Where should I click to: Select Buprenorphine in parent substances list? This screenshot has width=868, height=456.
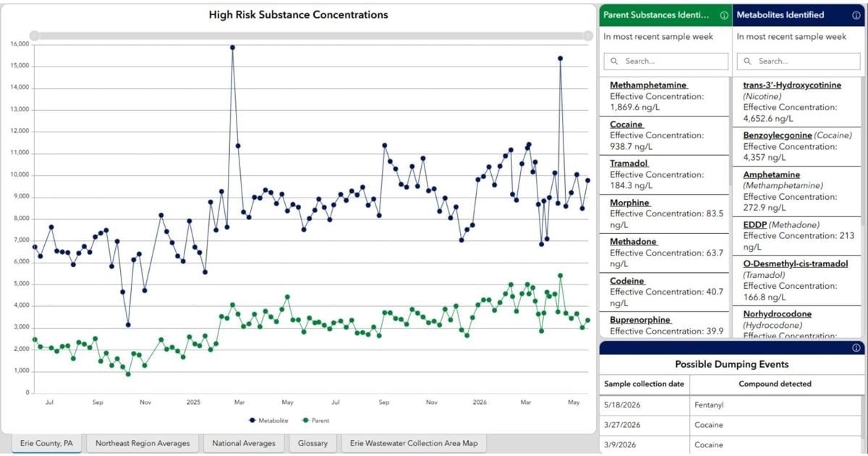point(640,320)
